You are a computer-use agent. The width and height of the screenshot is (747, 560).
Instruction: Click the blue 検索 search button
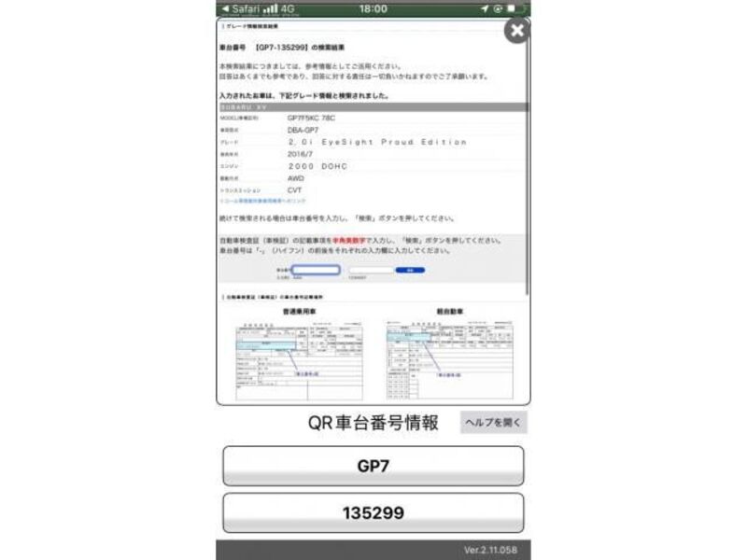point(409,270)
